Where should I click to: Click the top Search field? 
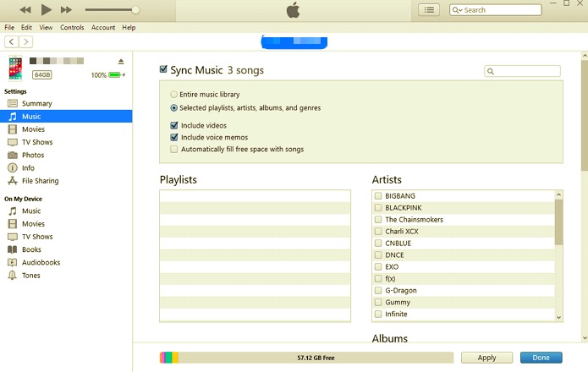pos(496,10)
